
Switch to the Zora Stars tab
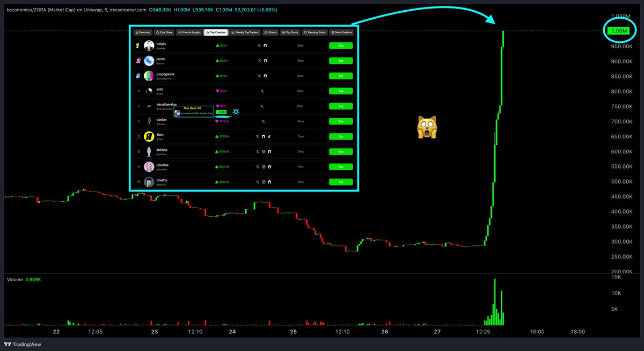point(164,32)
